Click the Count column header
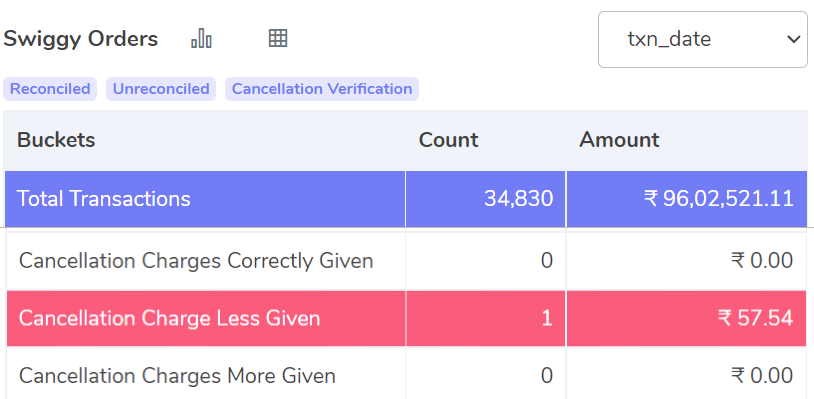814x399 pixels. pos(449,140)
